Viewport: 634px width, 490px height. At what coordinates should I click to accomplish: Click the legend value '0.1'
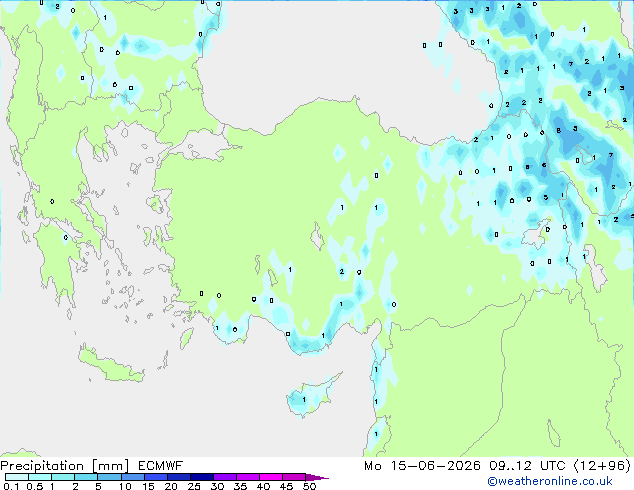[11, 486]
